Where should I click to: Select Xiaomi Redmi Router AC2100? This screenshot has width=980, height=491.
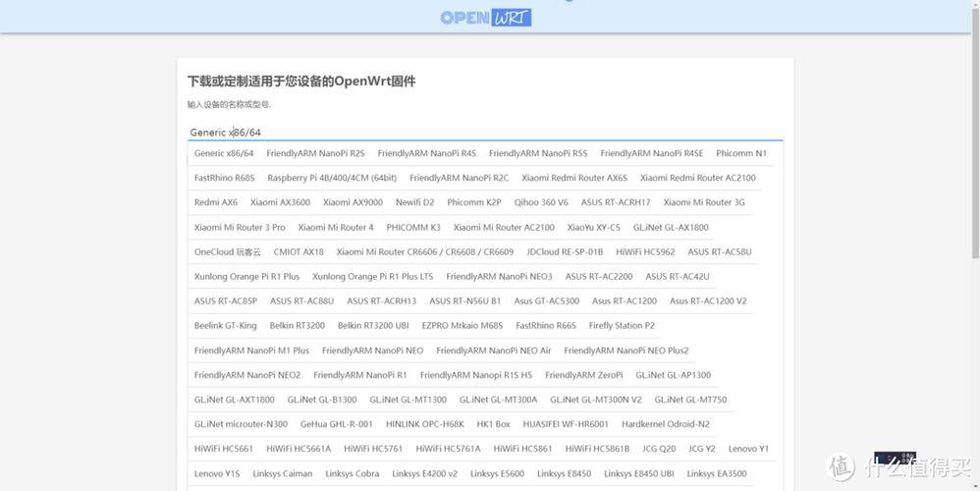pyautogui.click(x=697, y=178)
